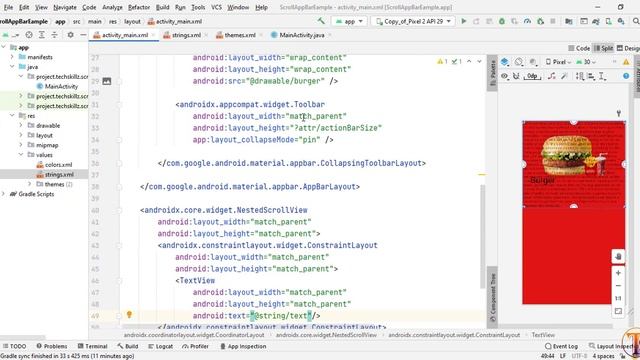Click the Stop run square icon
Viewport: 640px width, 360px height.
pos(553,21)
